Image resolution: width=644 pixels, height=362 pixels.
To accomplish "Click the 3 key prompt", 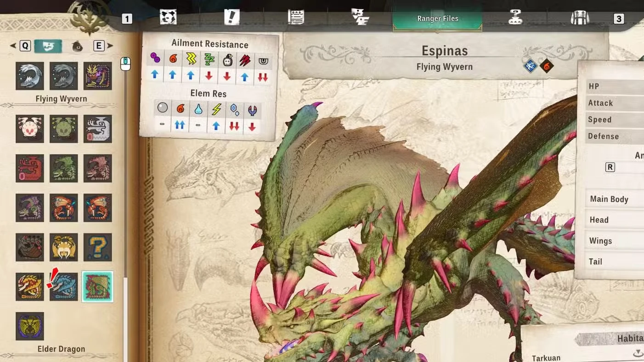I will (619, 19).
